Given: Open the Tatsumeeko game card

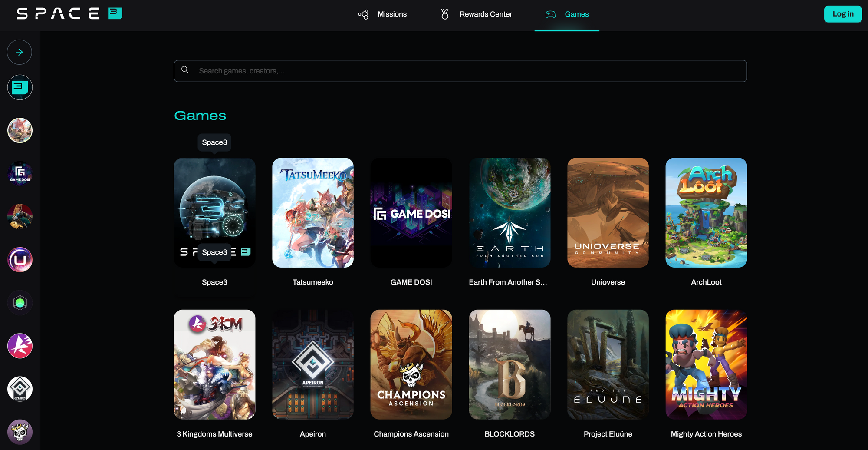Looking at the screenshot, I should (313, 212).
